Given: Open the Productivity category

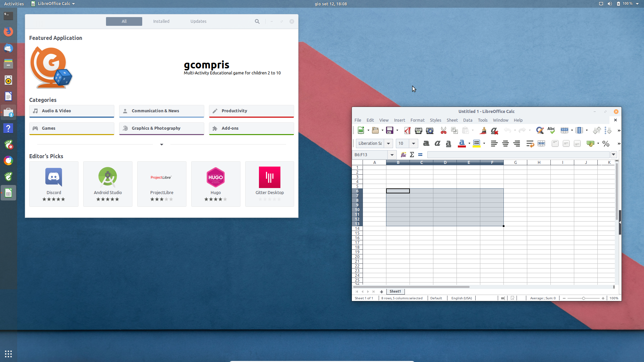Looking at the screenshot, I should [x=252, y=111].
